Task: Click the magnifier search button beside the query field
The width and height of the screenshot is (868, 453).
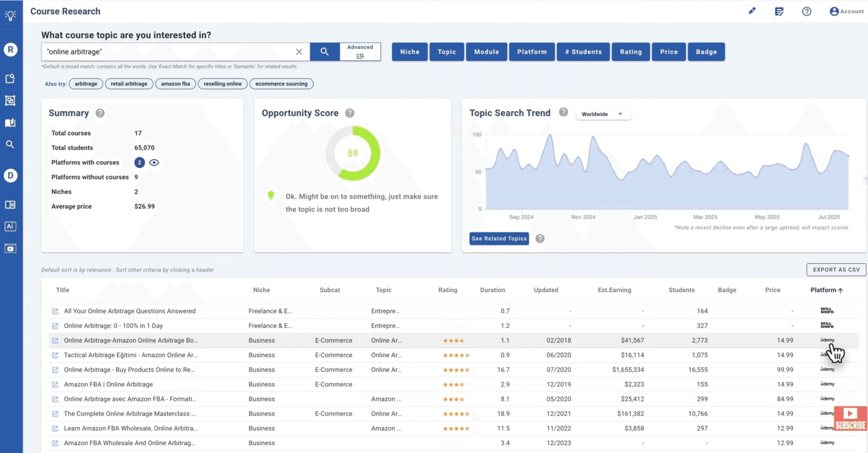Action: tap(324, 52)
